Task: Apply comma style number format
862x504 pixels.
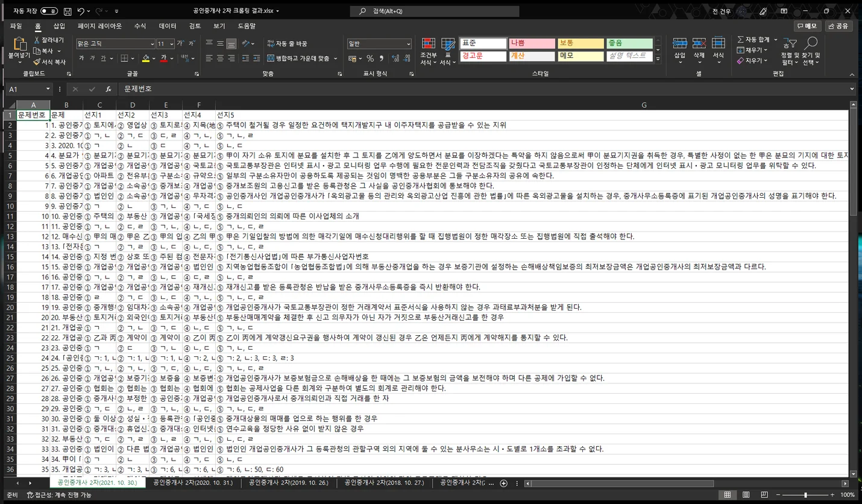Action: coord(381,58)
